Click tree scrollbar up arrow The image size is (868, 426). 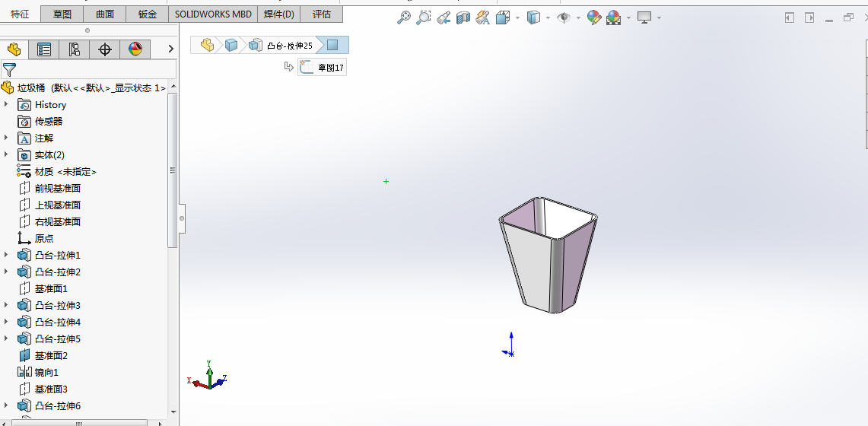click(173, 87)
